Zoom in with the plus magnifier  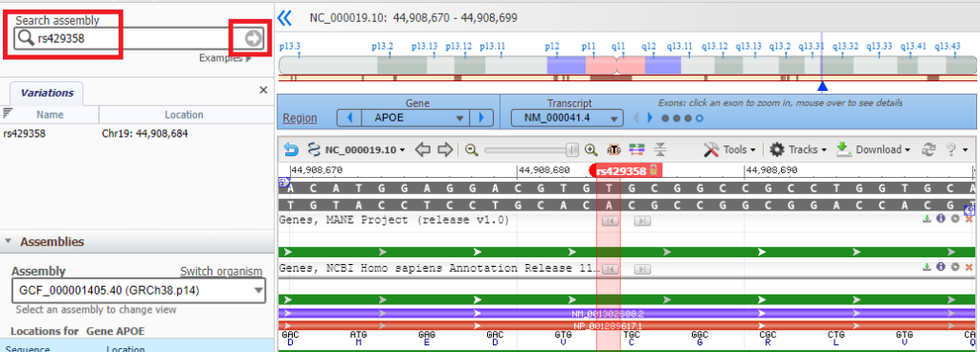(590, 150)
